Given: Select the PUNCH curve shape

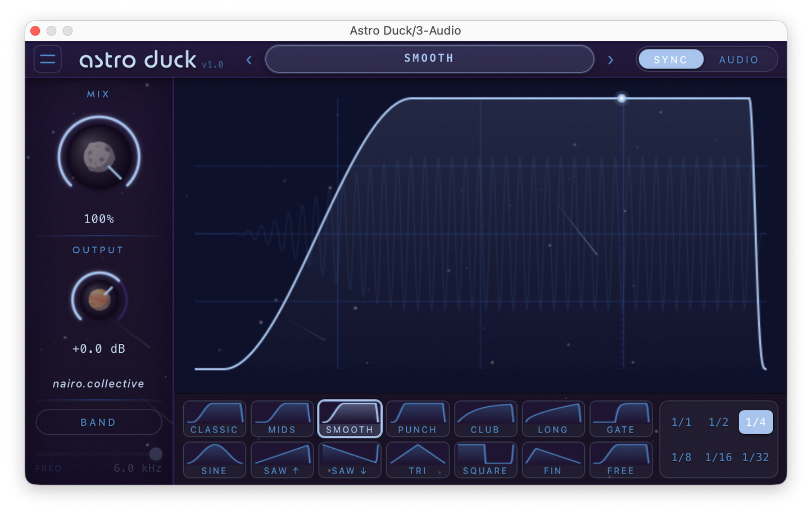Looking at the screenshot, I should (x=418, y=419).
